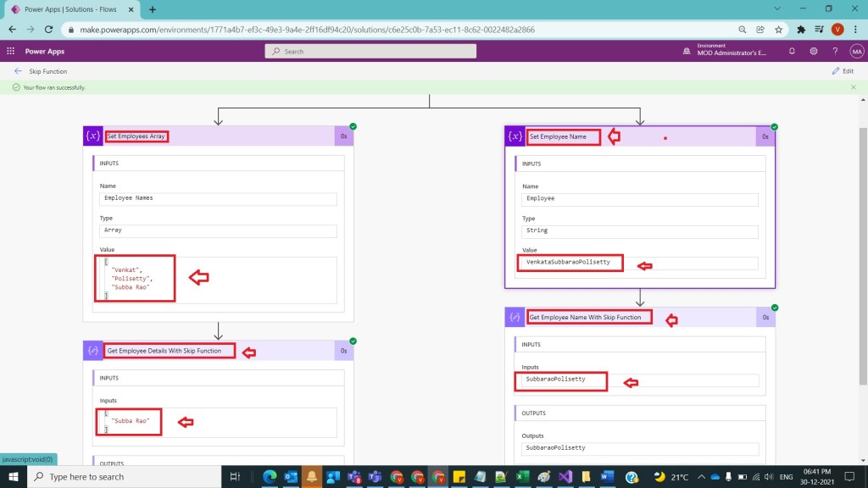Viewport: 868px width, 488px height.
Task: Open Power Apps settings gear
Action: 813,51
